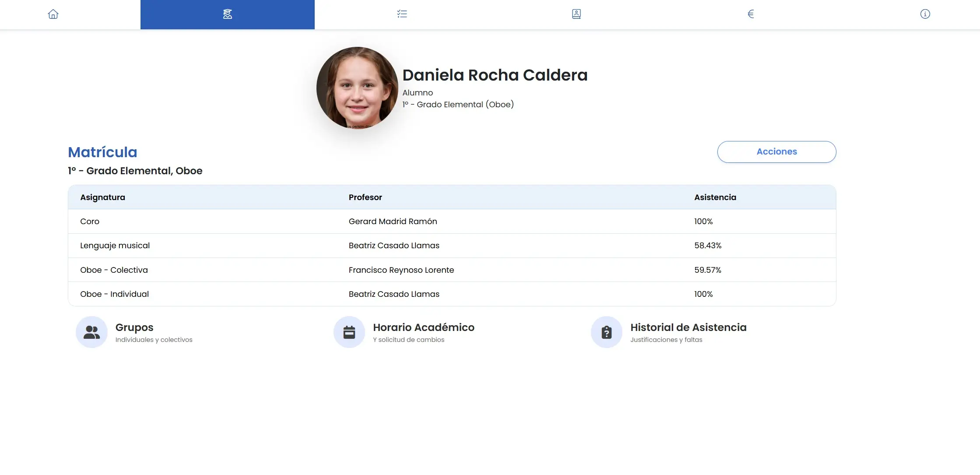Open the home icon in the navigation bar
The height and width of the screenshot is (475, 980).
point(53,14)
